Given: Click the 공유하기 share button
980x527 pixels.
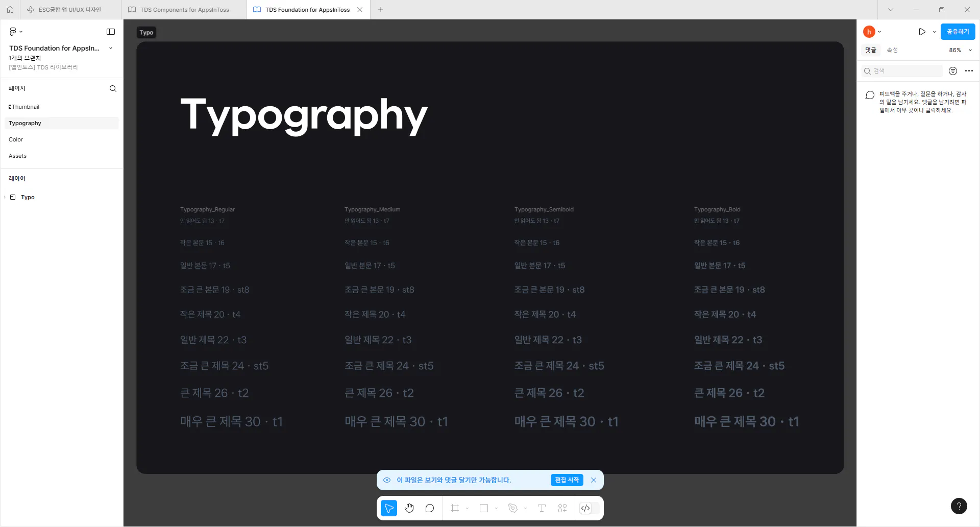Looking at the screenshot, I should point(958,32).
